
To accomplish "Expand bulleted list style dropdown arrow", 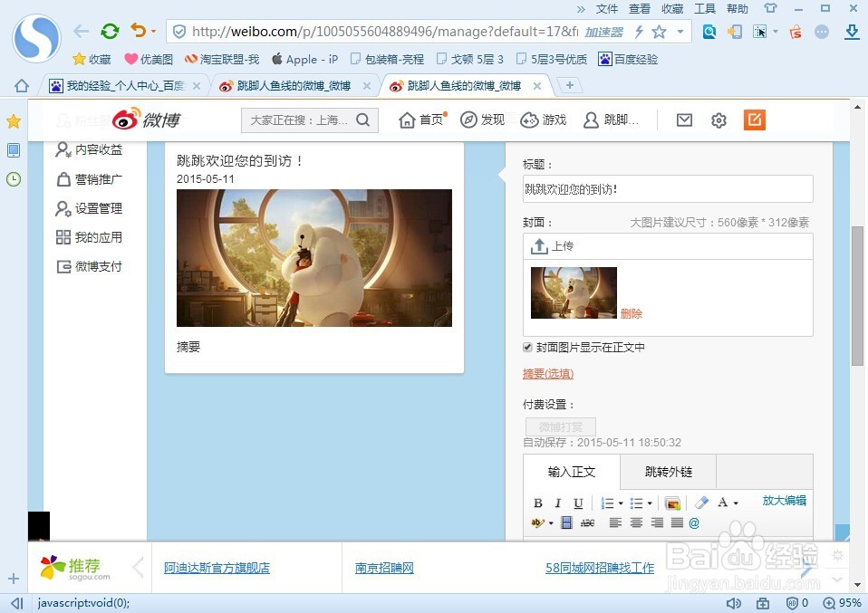I will [x=650, y=503].
